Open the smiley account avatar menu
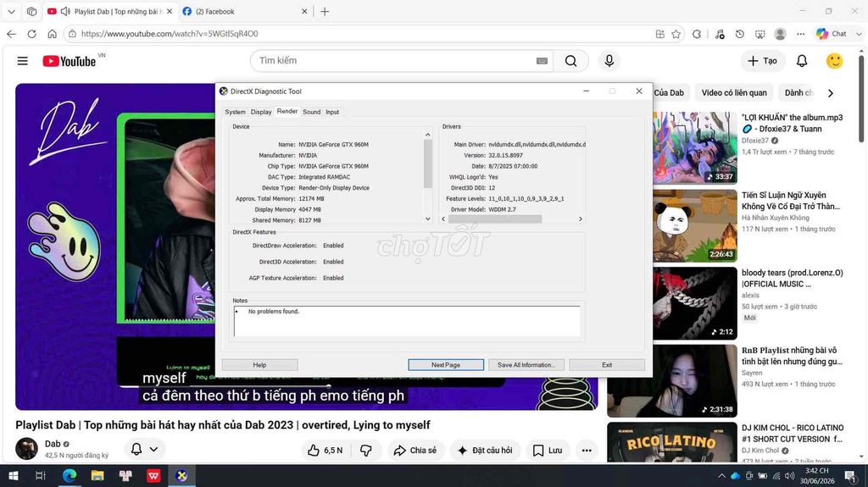Viewport: 868px width, 487px height. [x=834, y=61]
